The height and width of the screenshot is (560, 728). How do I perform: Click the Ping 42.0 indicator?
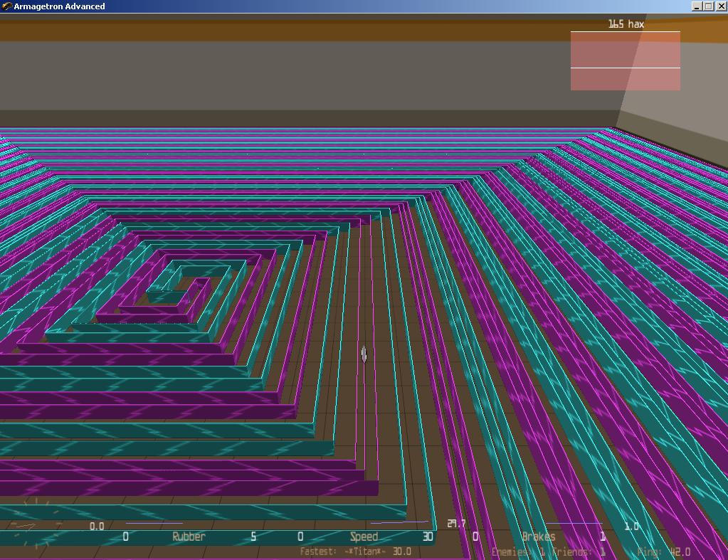[x=663, y=552]
